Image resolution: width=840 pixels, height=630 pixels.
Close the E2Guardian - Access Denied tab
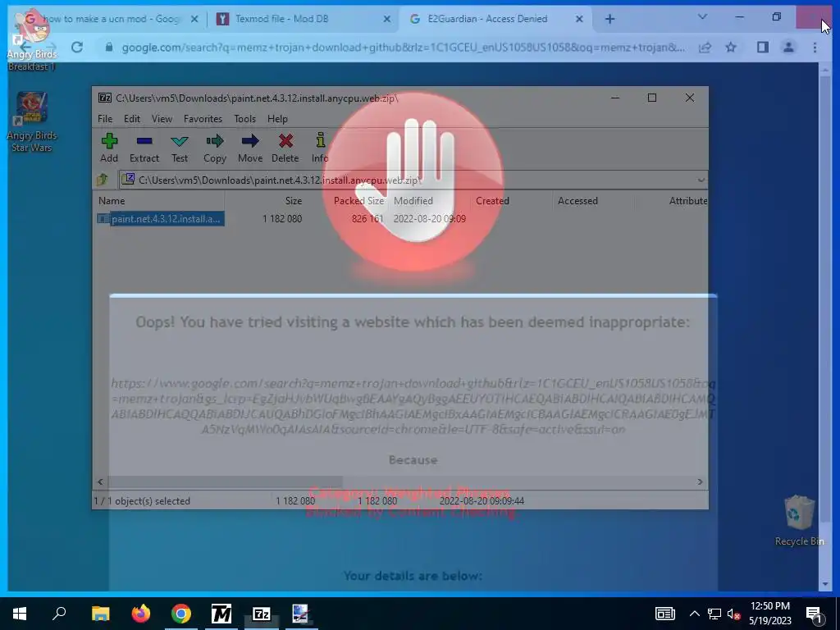point(579,20)
